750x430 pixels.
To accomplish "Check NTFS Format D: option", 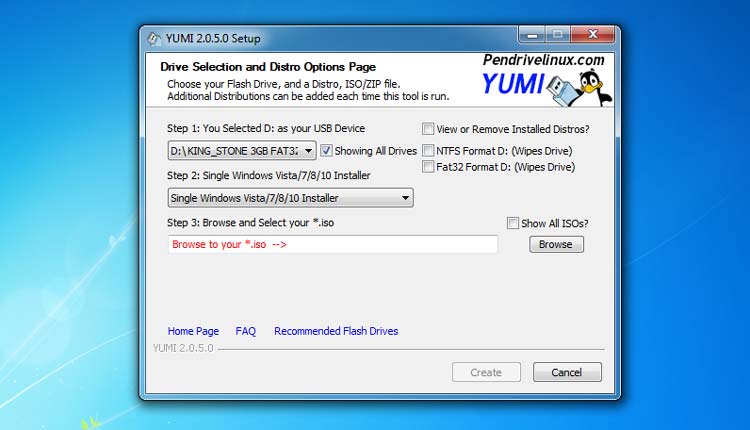I will pos(428,151).
